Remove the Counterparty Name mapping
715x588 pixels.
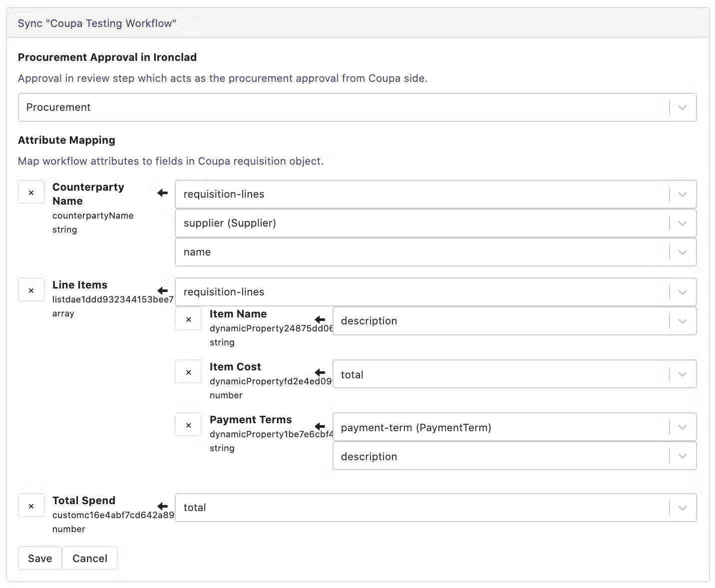pyautogui.click(x=31, y=192)
